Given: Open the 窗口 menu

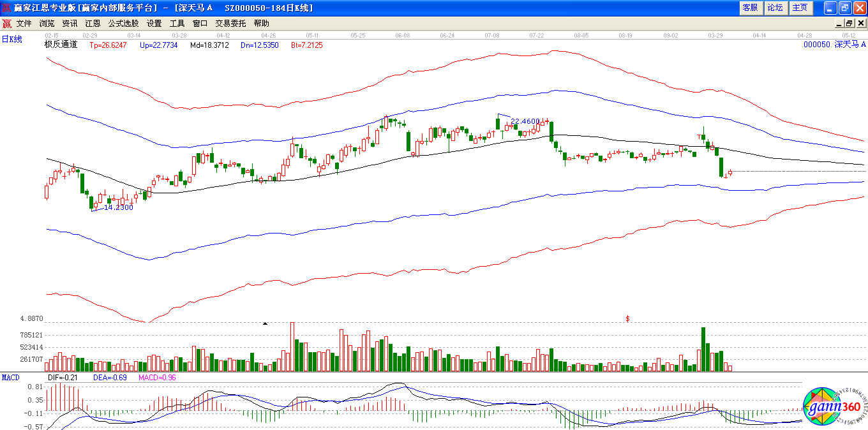Looking at the screenshot, I should pyautogui.click(x=200, y=24).
